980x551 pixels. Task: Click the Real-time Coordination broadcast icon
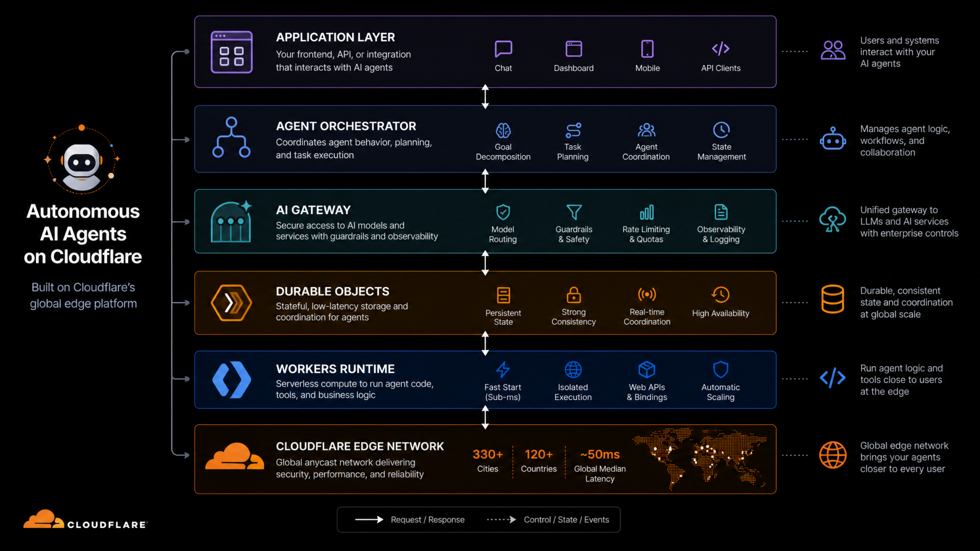[x=646, y=294]
